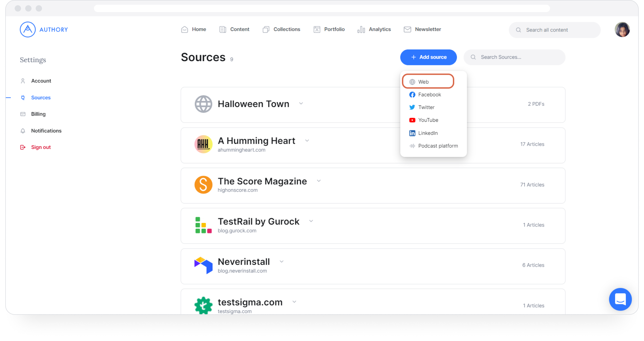Image resolution: width=644 pixels, height=341 pixels.
Task: Go to the Content section
Action: coord(234,29)
